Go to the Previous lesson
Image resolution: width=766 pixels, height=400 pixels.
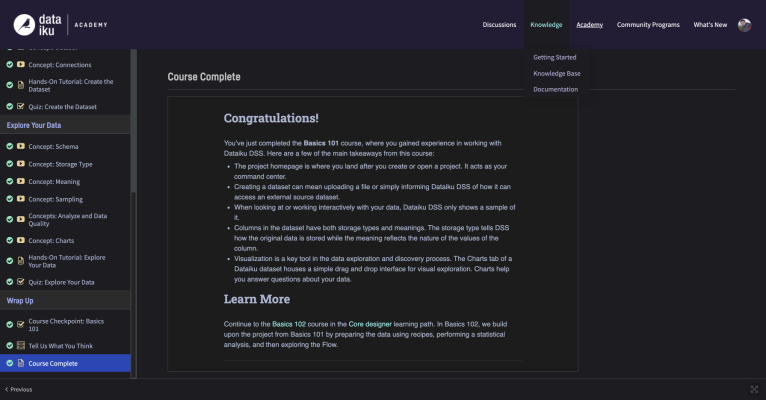(19, 389)
